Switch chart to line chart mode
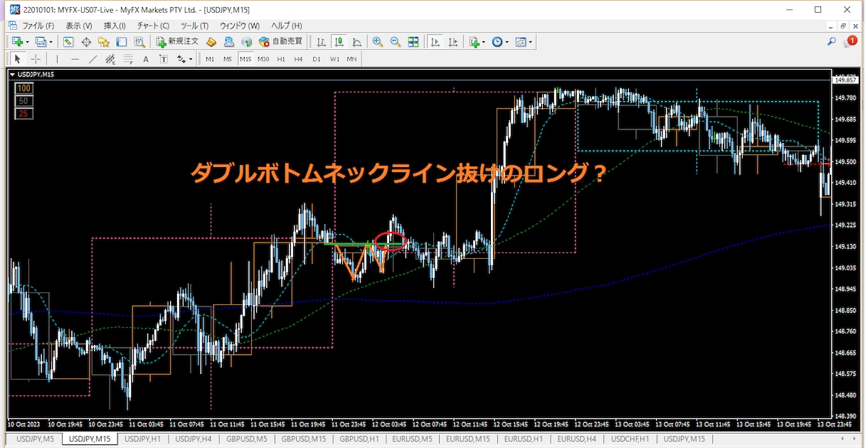This screenshot has height=448, width=868. click(x=357, y=42)
